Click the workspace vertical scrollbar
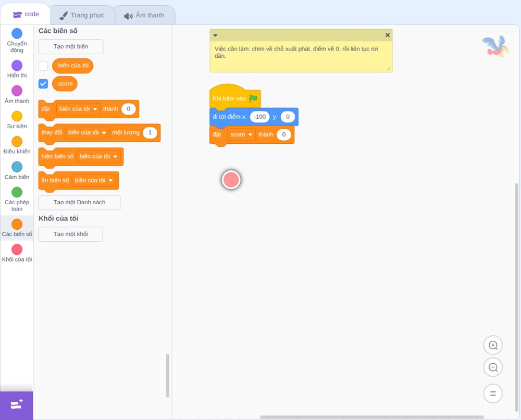Viewport: 521px width, 420px height. (517, 298)
